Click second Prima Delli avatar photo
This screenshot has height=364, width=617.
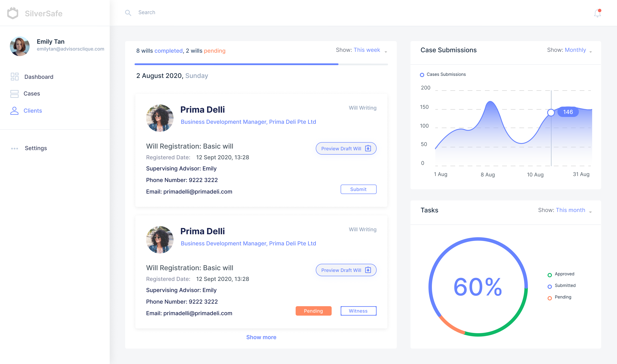click(160, 240)
